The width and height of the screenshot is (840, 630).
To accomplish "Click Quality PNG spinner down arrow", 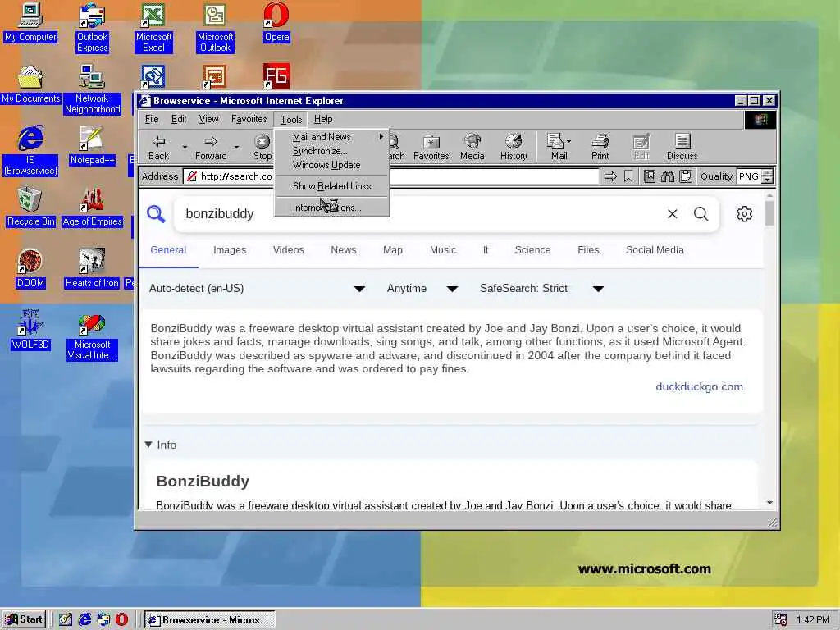I will tap(768, 180).
